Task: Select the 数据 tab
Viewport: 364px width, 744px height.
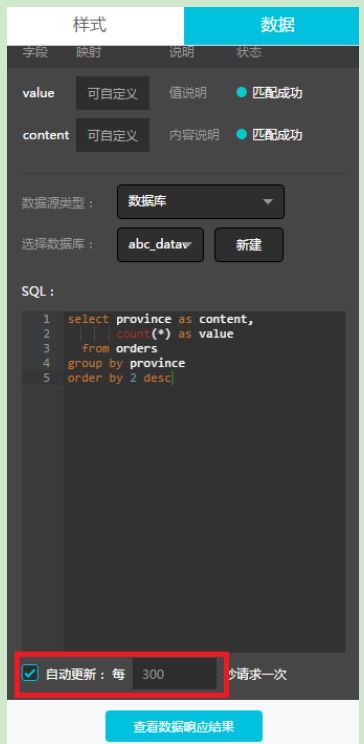Action: [x=271, y=25]
